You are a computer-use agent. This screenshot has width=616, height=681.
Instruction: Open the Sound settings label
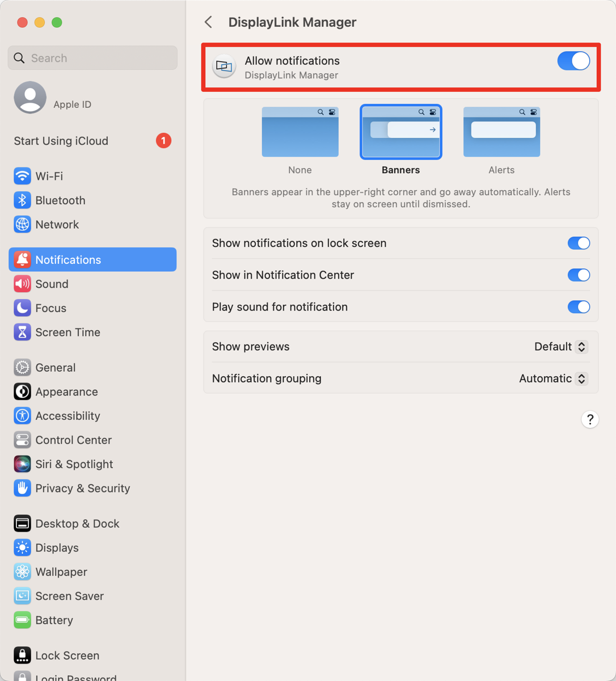[x=52, y=284]
